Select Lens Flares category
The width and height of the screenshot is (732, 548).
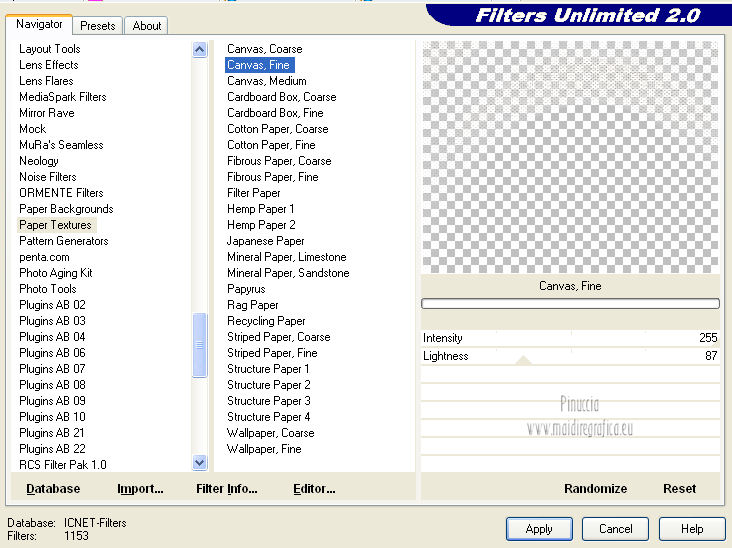[x=46, y=81]
